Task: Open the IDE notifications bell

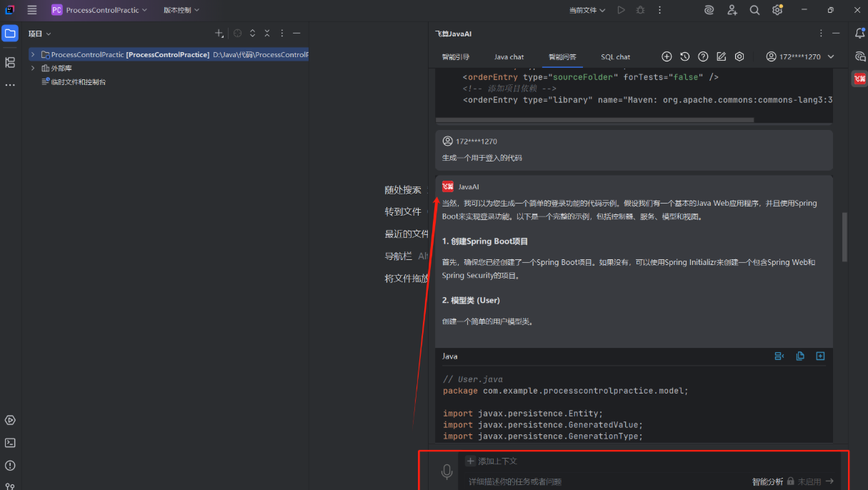Action: point(859,33)
